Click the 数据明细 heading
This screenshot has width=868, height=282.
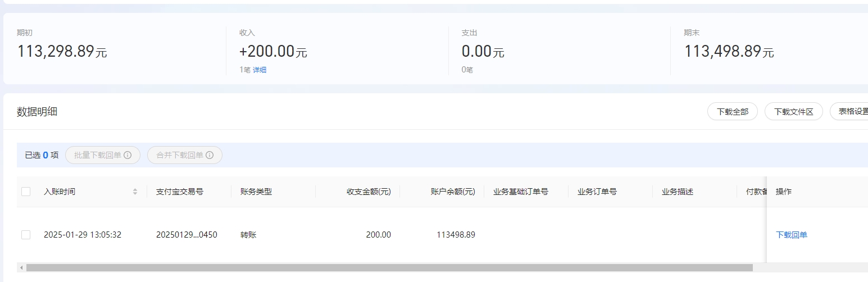37,111
